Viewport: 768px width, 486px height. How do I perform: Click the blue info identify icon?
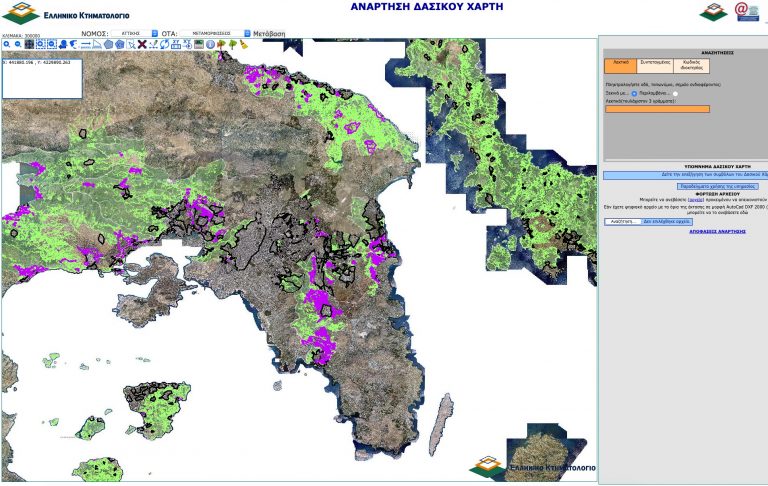210,44
